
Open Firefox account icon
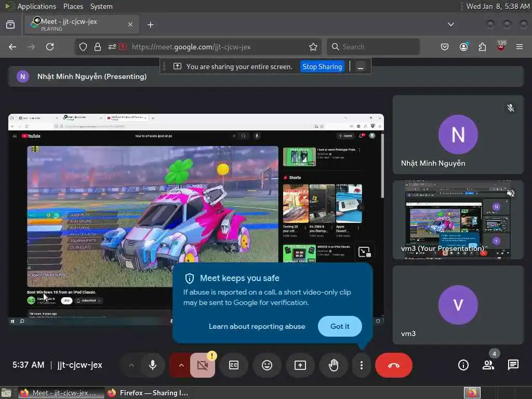463,47
